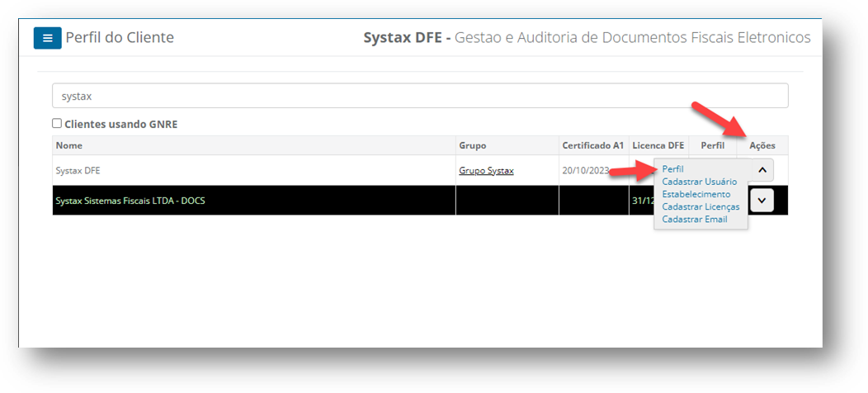Click the 20/10/2023 certificate date cell
The height and width of the screenshot is (393, 868).
click(593, 171)
